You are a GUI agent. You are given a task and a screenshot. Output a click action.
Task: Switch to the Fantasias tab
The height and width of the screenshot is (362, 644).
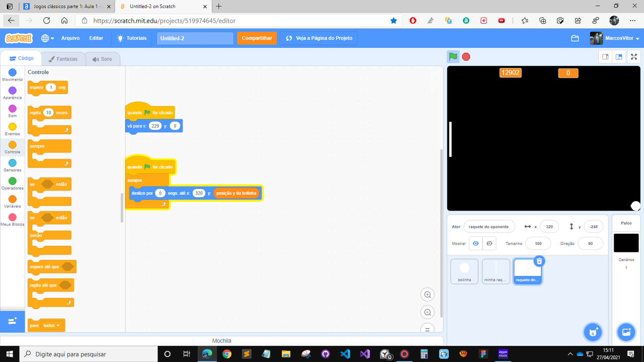(x=63, y=59)
